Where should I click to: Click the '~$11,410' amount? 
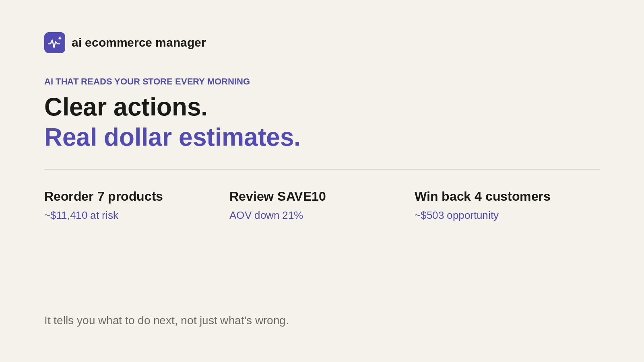[x=66, y=215]
